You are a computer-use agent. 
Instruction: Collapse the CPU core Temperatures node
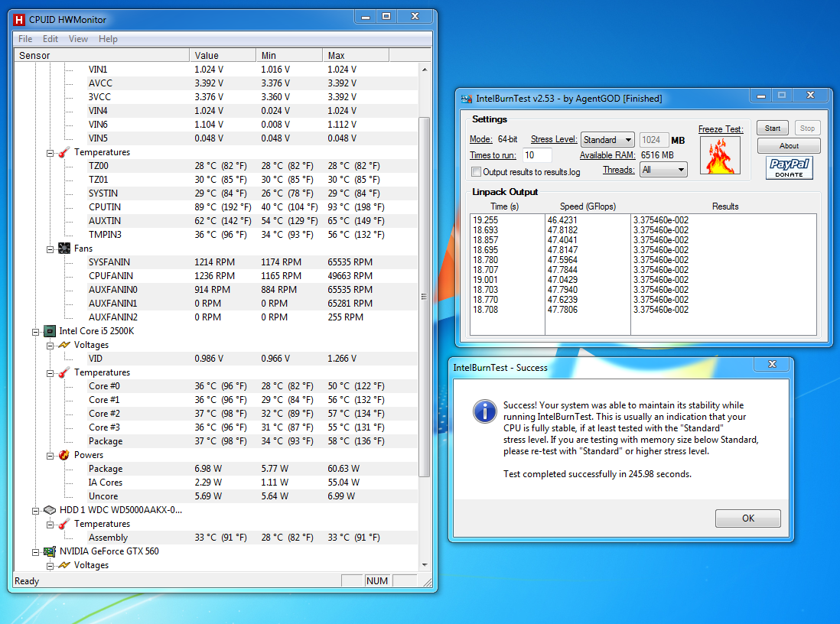click(50, 373)
